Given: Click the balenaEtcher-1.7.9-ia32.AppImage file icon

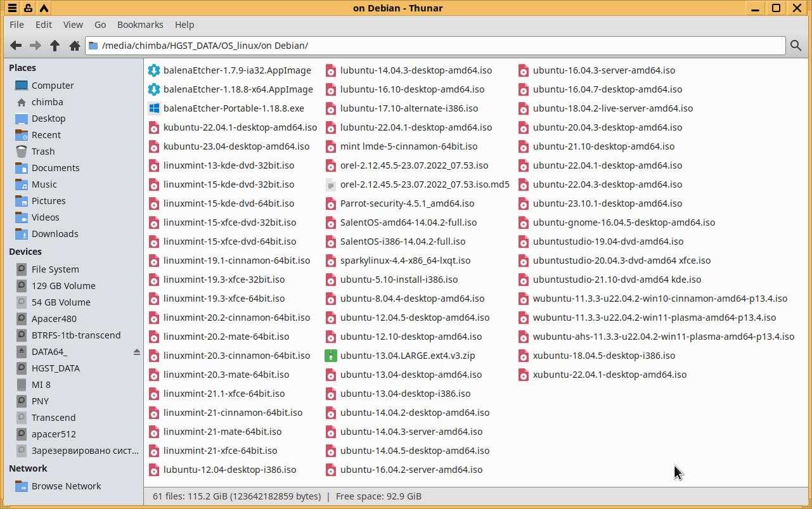Looking at the screenshot, I should click(153, 70).
